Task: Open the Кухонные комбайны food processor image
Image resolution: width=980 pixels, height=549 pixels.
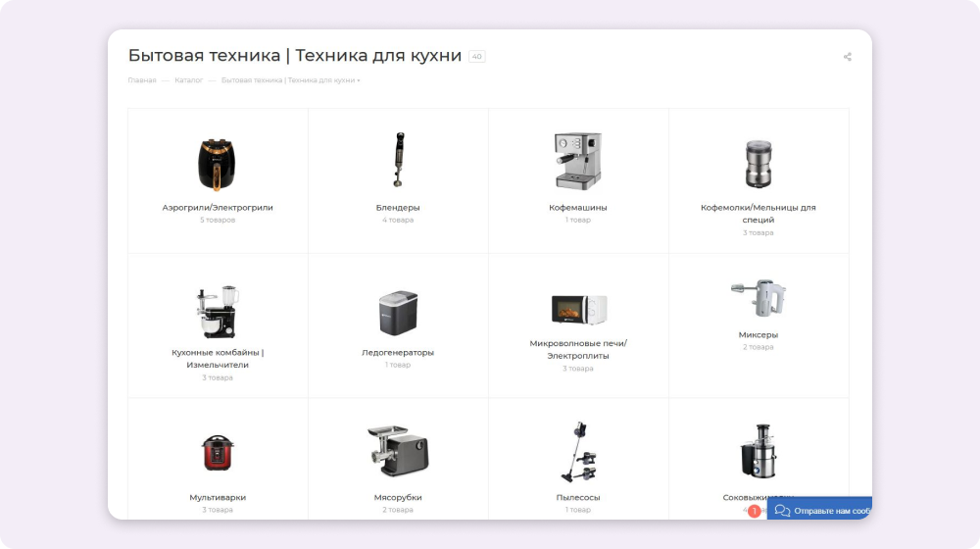Action: [218, 312]
